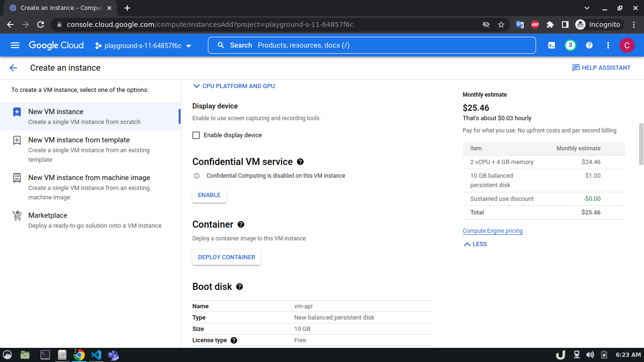This screenshot has height=362, width=644.
Task: Open the tab search dropdown arrow
Action: click(587, 8)
